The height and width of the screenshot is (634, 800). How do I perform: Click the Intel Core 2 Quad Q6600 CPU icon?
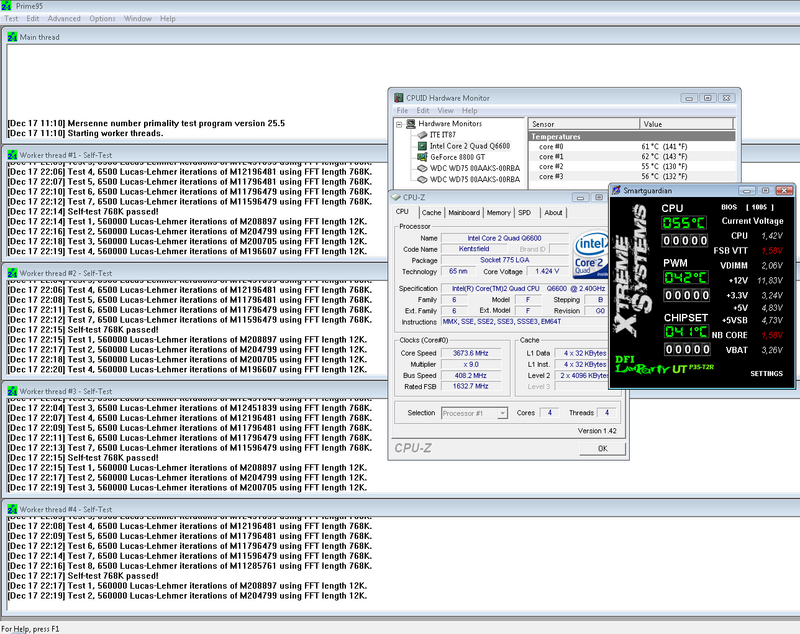pos(422,146)
